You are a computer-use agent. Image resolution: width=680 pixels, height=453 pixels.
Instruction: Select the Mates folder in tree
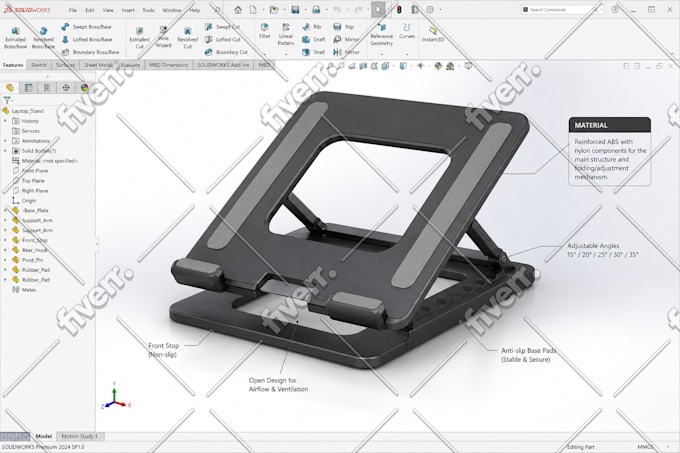(x=24, y=290)
